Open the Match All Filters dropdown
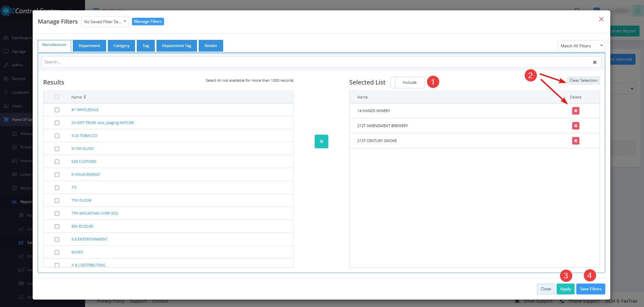 581,46
